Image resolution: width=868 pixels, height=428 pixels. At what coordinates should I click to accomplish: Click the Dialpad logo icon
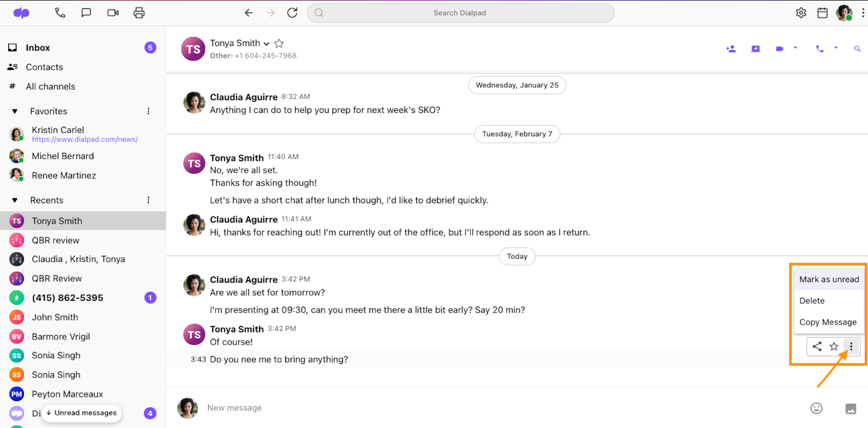click(21, 13)
